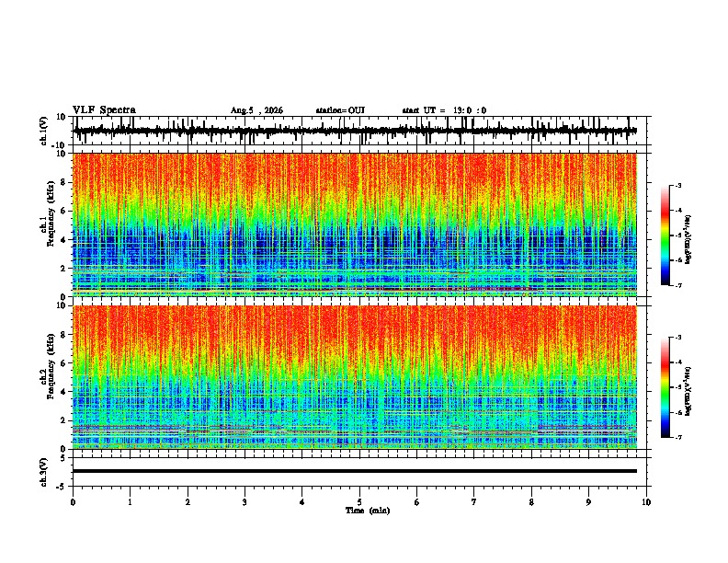Click the time axis tick label "10"

pyautogui.click(x=646, y=502)
